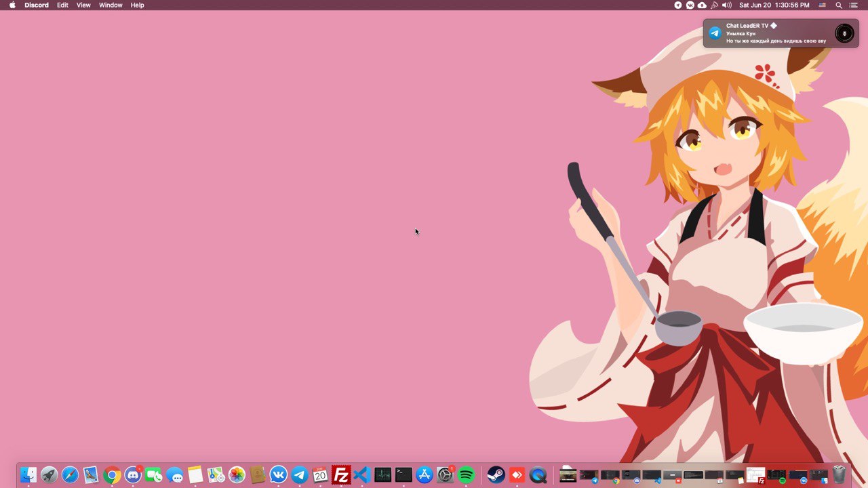Open the Chat LeadER TV notification banner
Screen dimensions: 868x488
point(781,33)
